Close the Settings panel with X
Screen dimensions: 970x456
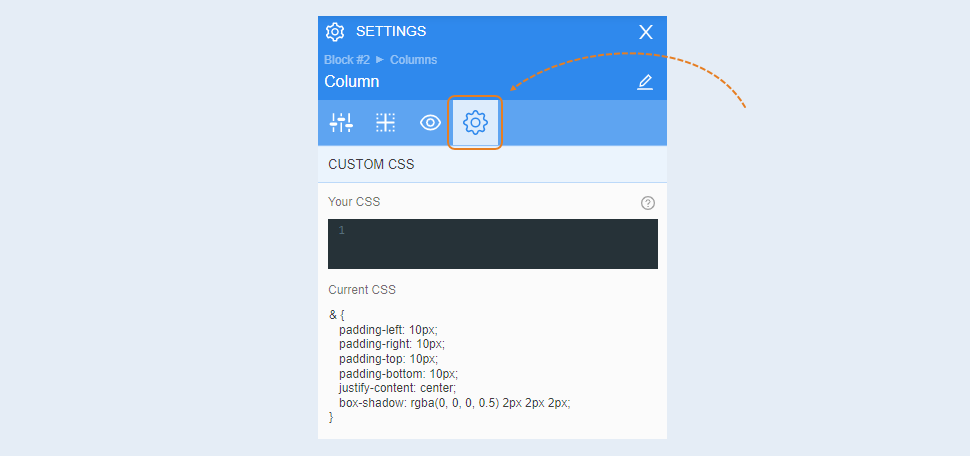(646, 32)
